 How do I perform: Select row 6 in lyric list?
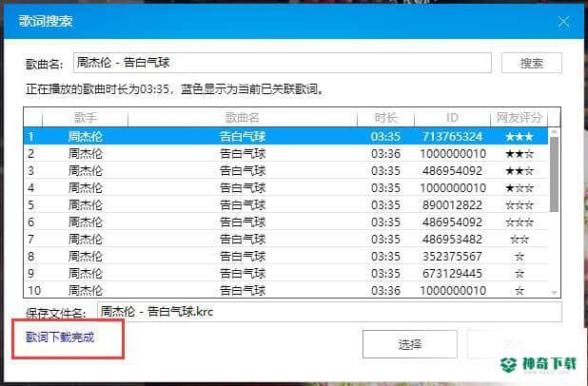pos(285,222)
